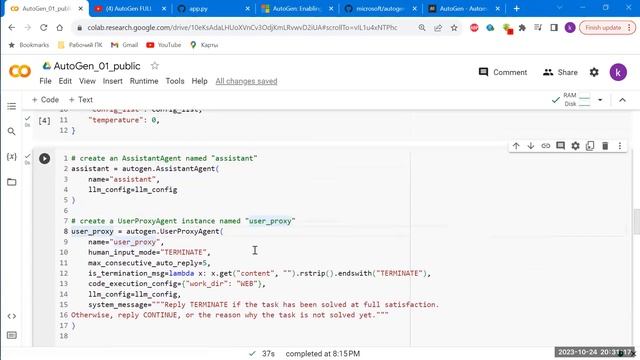Click the browser address bar URL
The height and width of the screenshot is (360, 640).
point(242,28)
